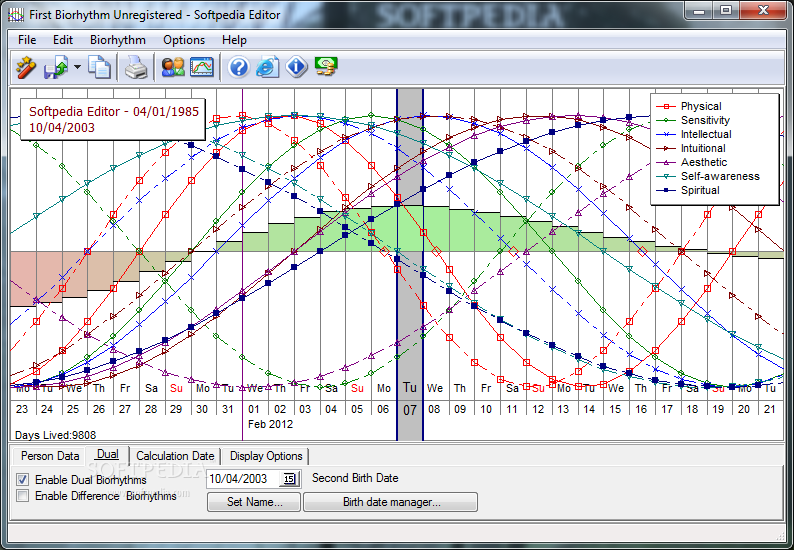Minimize the First Biorhythm window
Screen dimensions: 794x550
point(699,10)
